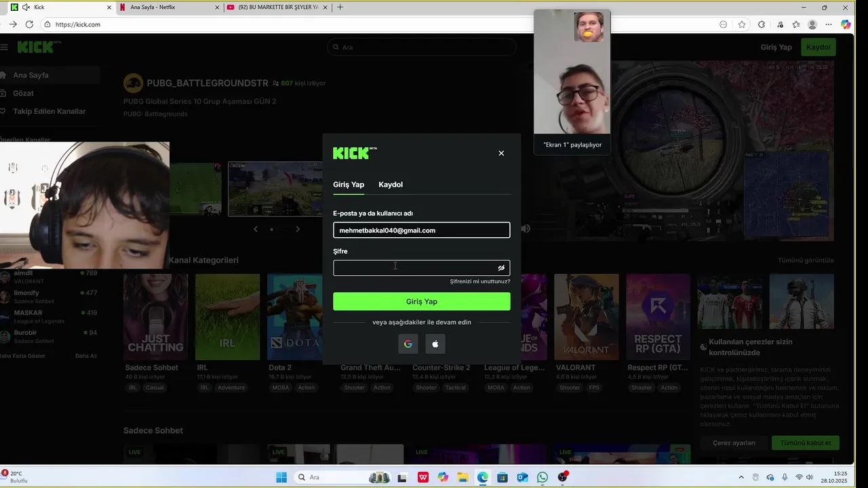The width and height of the screenshot is (868, 488).
Task: Open the Sadece Sohbet category thumbnail
Action: [155, 317]
